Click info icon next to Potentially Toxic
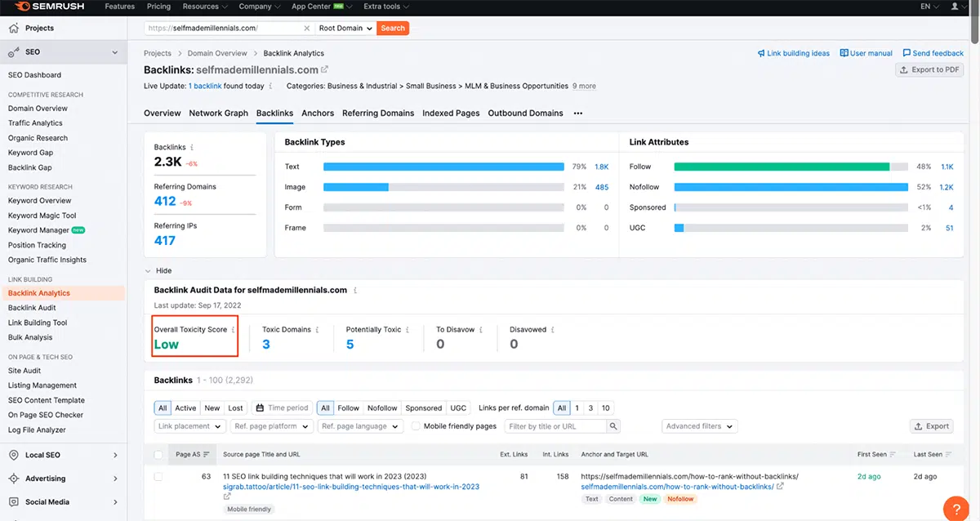The height and width of the screenshot is (521, 980). (x=407, y=330)
